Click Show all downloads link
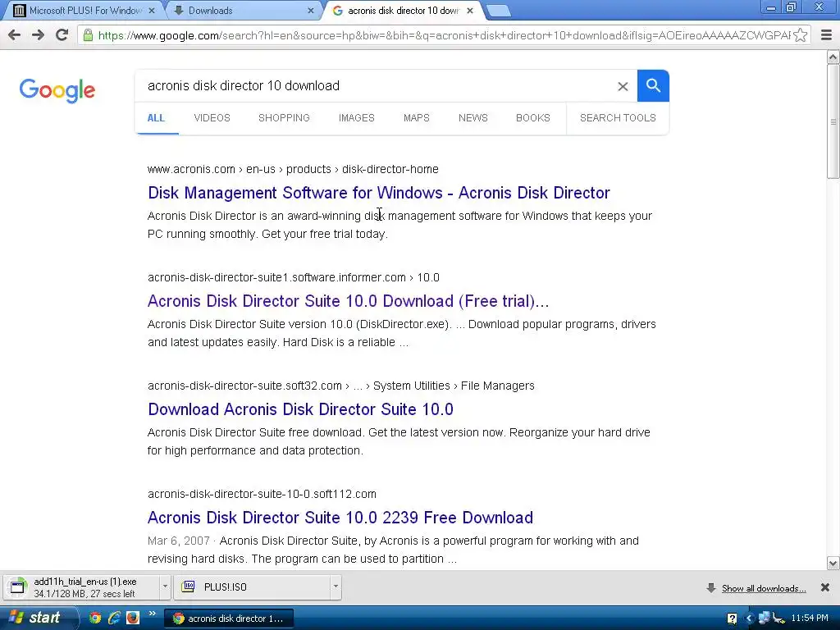Screen dimensions: 840x630 764,588
